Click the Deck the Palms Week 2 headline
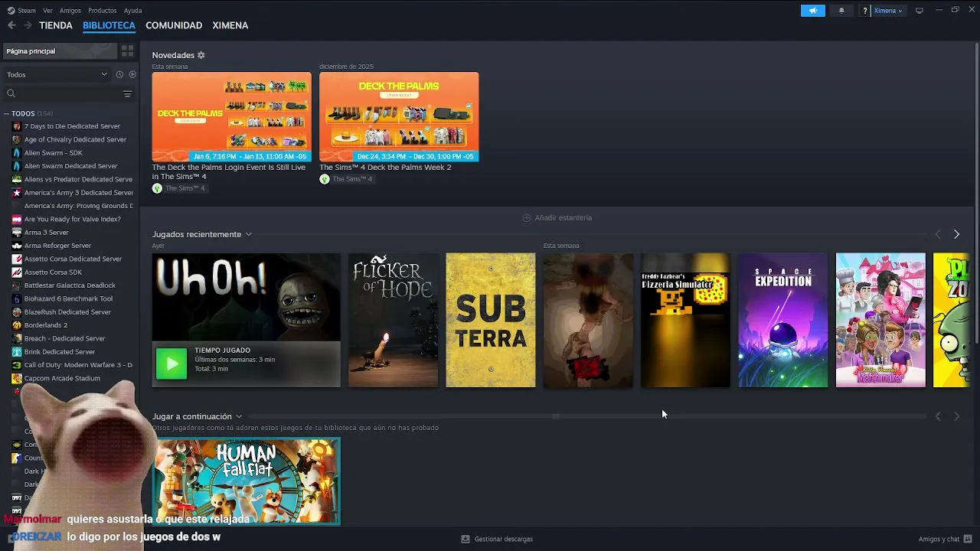This screenshot has height=551, width=980. click(x=385, y=167)
